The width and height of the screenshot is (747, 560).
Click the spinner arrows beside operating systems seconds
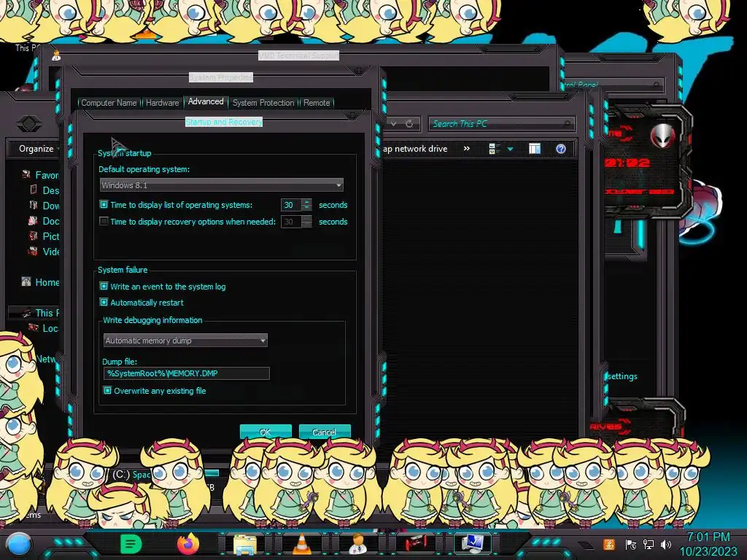pos(307,205)
